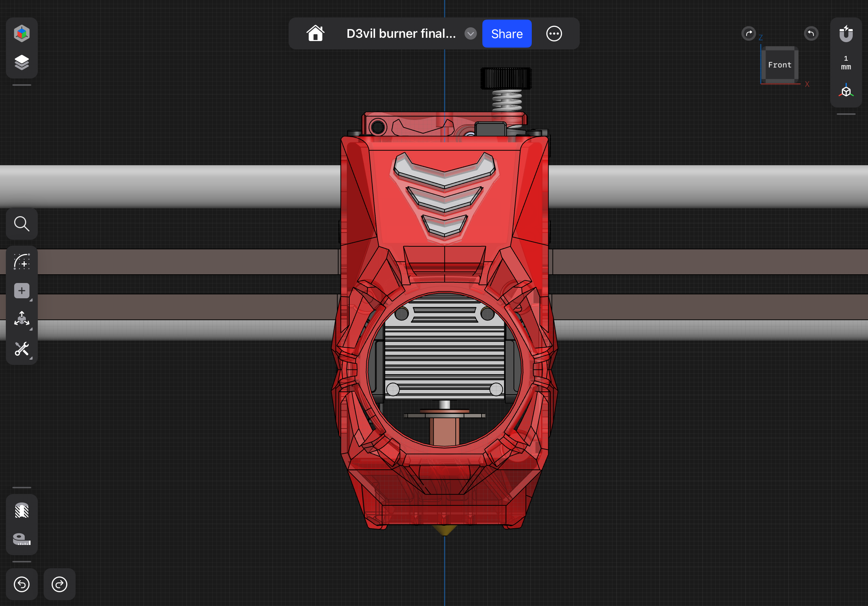This screenshot has width=868, height=606.
Task: Open the modeling Tools menu
Action: tap(21, 349)
